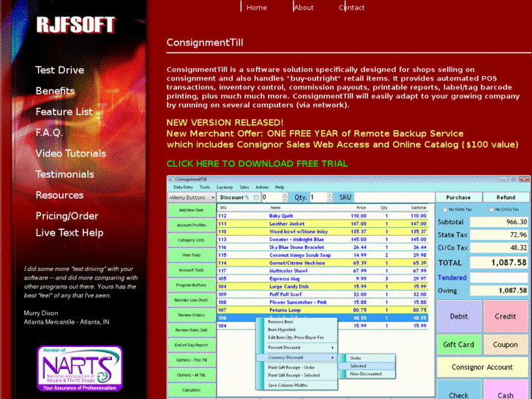Open the Help menu
This screenshot has height=399, width=532.
(280, 187)
